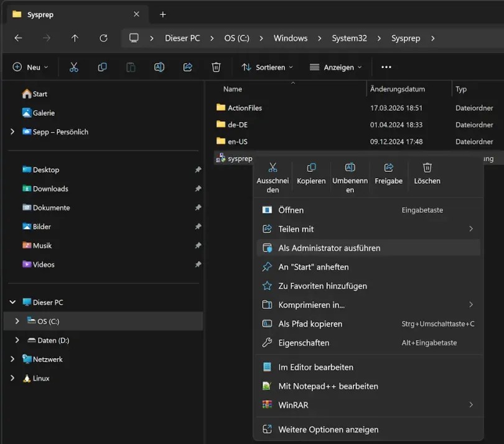Select Als Administrator ausführen
Image resolution: width=504 pixels, height=444 pixels.
[x=368, y=248]
